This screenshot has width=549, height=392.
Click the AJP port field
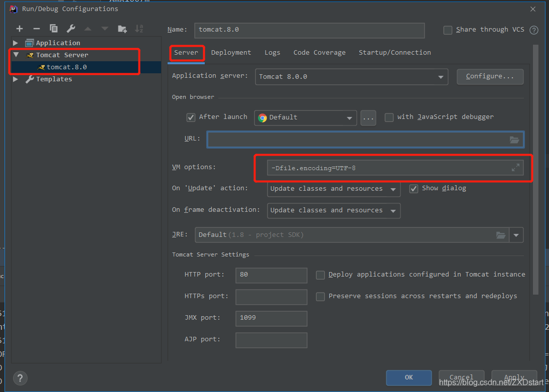pos(271,340)
